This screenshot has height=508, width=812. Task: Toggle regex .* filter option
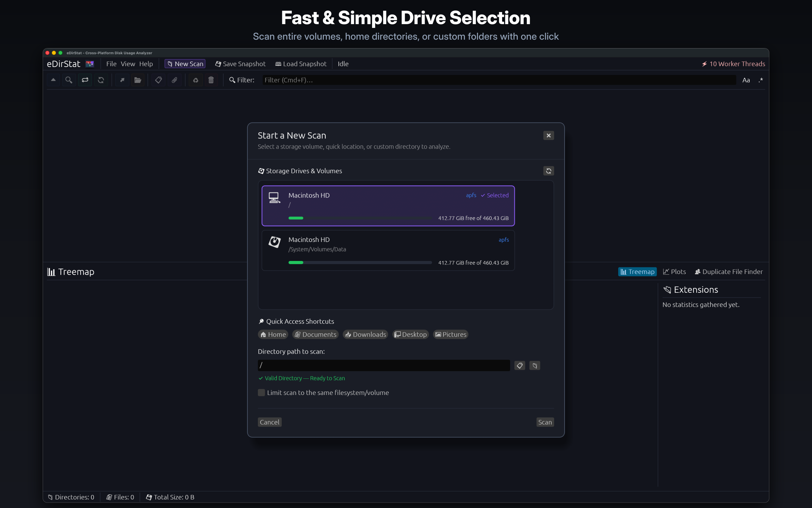(760, 80)
